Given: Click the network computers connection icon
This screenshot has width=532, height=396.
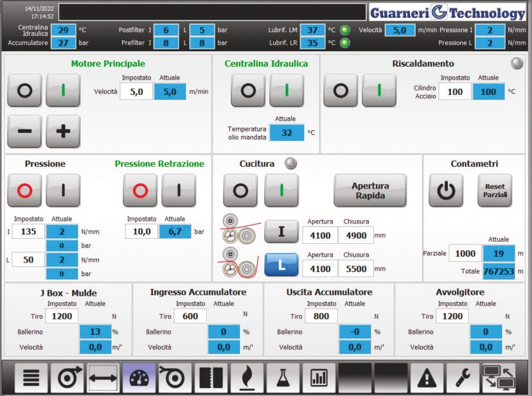Looking at the screenshot, I should point(499,377).
